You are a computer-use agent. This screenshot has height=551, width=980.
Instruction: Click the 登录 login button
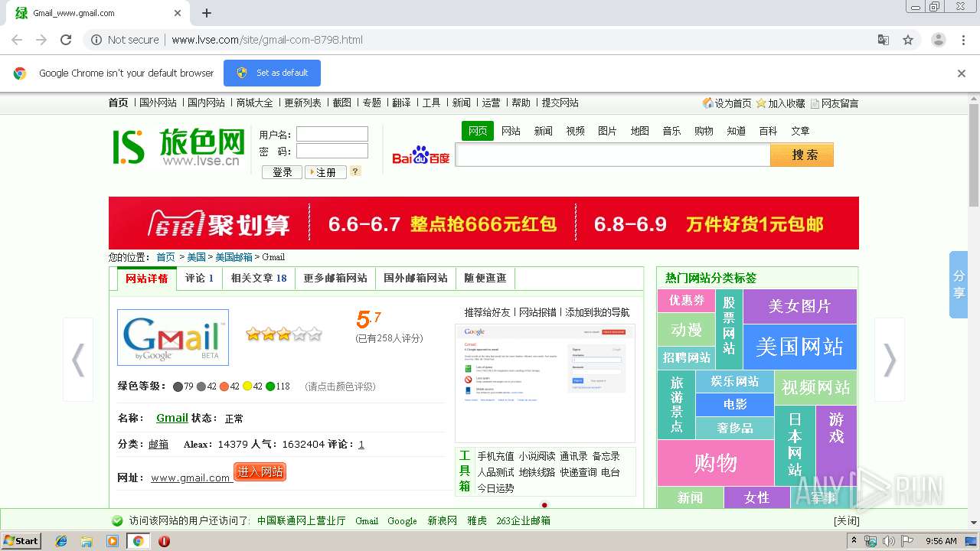282,172
